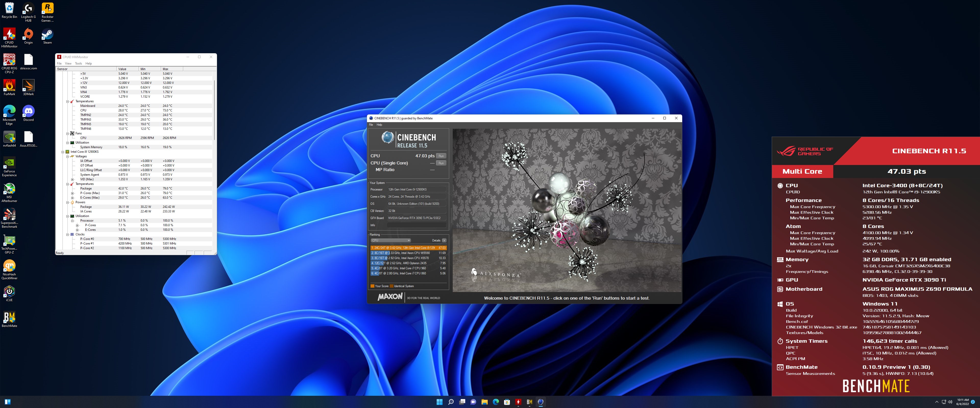This screenshot has height=408, width=980.
Task: Select the VCORE voltage row
Action: click(134, 97)
